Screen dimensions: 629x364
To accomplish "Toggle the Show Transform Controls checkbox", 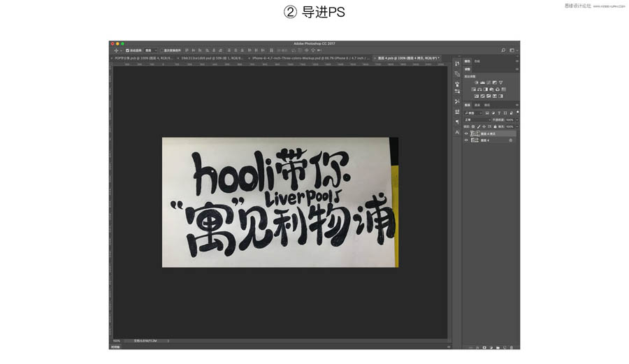I will coord(161,50).
